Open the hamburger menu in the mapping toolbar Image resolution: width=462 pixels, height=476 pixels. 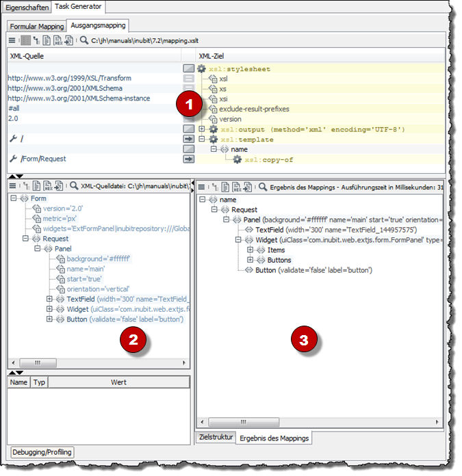pyautogui.click(x=12, y=40)
